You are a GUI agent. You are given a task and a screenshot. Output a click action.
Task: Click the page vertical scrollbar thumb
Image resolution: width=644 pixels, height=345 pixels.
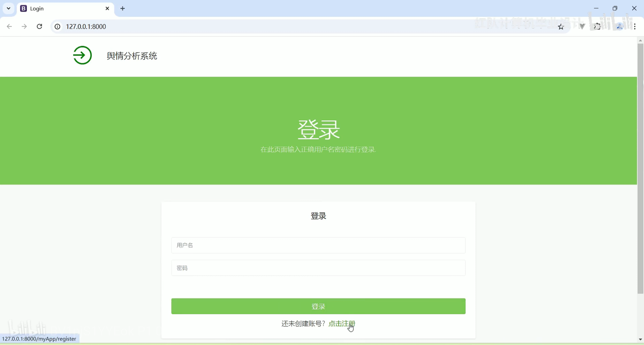[640, 169]
